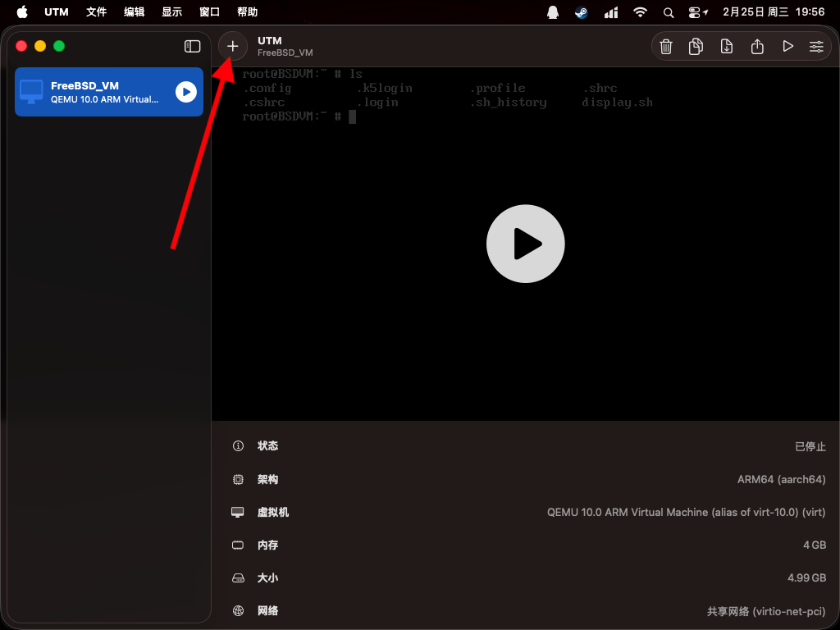The height and width of the screenshot is (630, 840).
Task: Click the 内存 label
Action: point(267,545)
